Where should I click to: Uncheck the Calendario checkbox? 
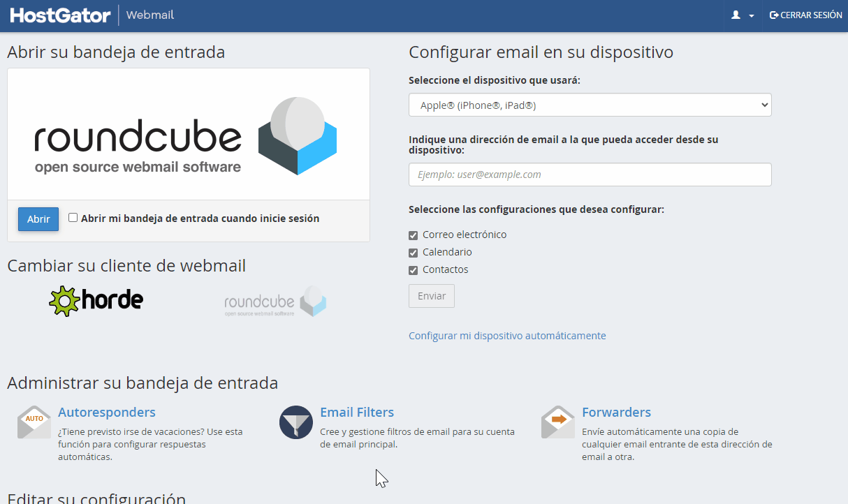pyautogui.click(x=413, y=253)
